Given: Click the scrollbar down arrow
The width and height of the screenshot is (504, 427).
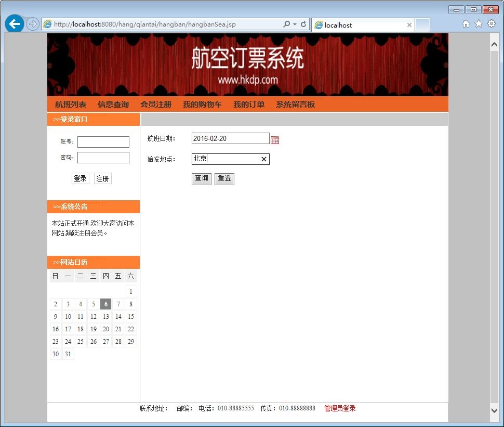Looking at the screenshot, I should tap(494, 410).
